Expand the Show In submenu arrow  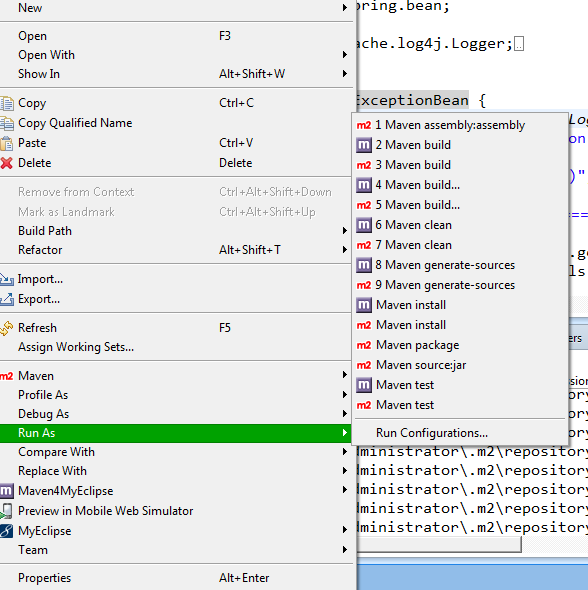pos(345,74)
